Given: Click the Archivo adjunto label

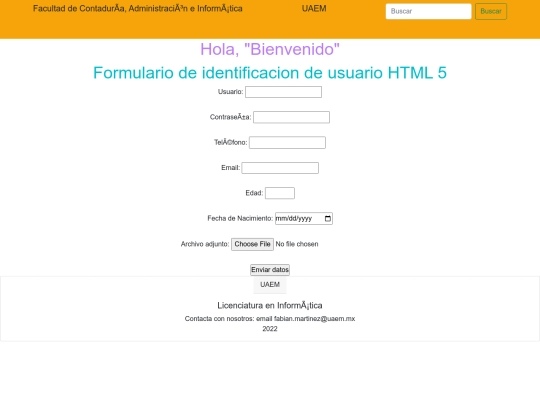Looking at the screenshot, I should coord(205,244).
